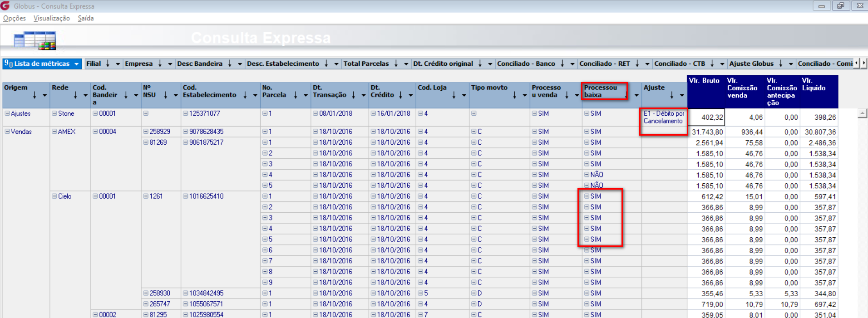Click sort arrow in Ajuste column header

pyautogui.click(x=672, y=95)
